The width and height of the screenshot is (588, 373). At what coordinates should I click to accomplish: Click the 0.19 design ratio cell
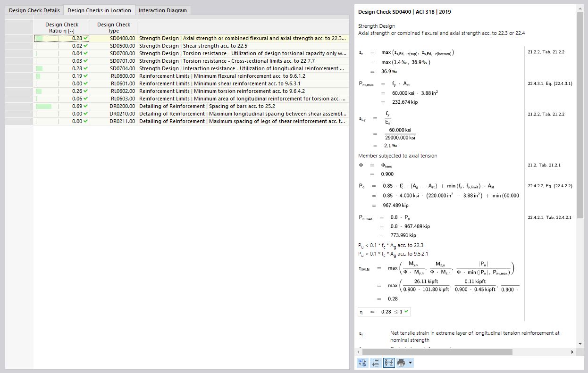[62, 76]
